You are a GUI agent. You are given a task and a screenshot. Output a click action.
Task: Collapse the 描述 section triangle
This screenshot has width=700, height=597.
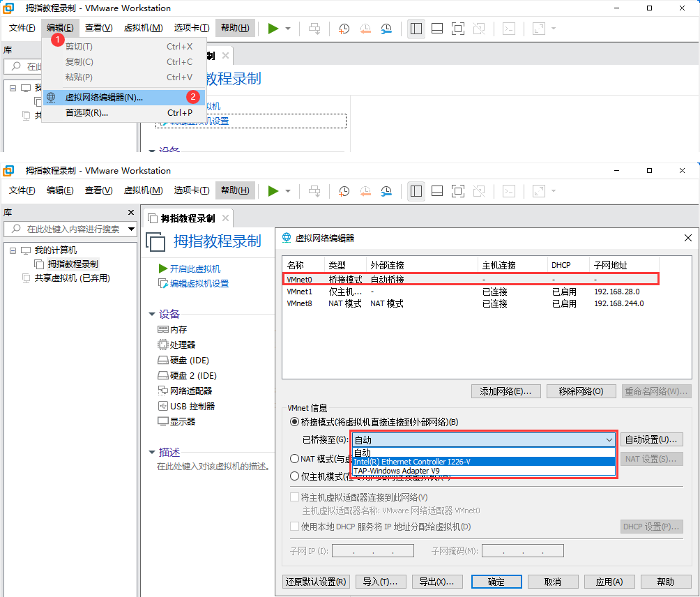coord(152,452)
